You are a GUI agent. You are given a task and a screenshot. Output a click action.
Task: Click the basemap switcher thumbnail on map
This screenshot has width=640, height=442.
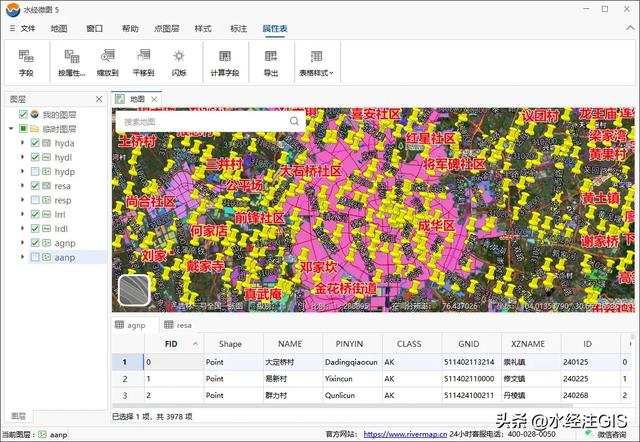[x=134, y=290]
